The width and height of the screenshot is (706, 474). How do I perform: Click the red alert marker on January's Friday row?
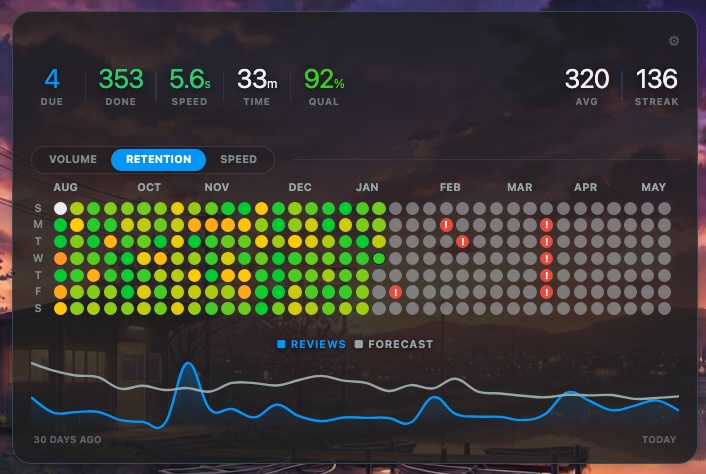coord(396,292)
